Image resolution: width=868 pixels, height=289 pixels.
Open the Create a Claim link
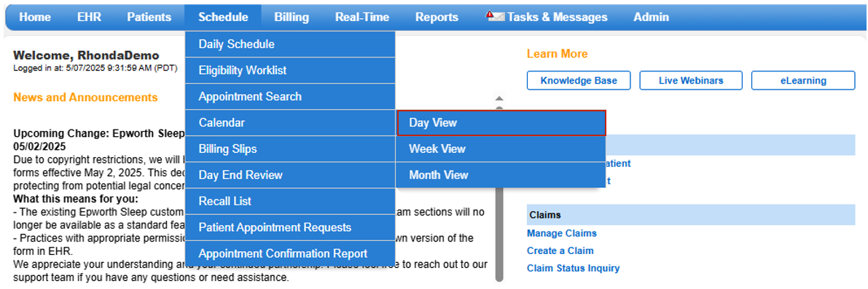pos(560,250)
